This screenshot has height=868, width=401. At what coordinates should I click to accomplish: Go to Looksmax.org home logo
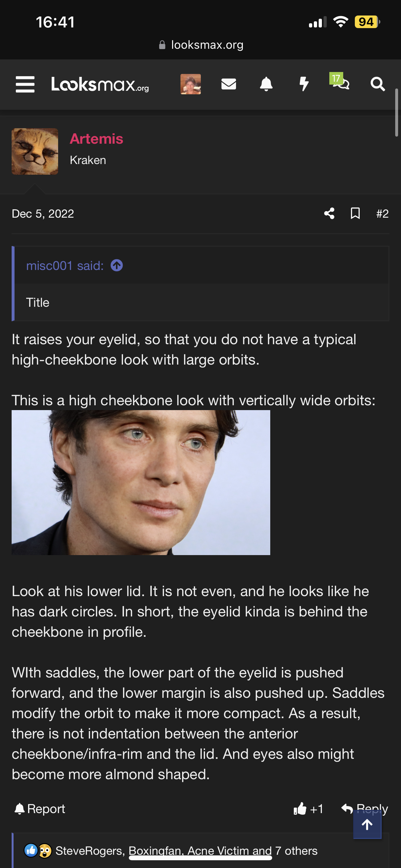coord(100,84)
